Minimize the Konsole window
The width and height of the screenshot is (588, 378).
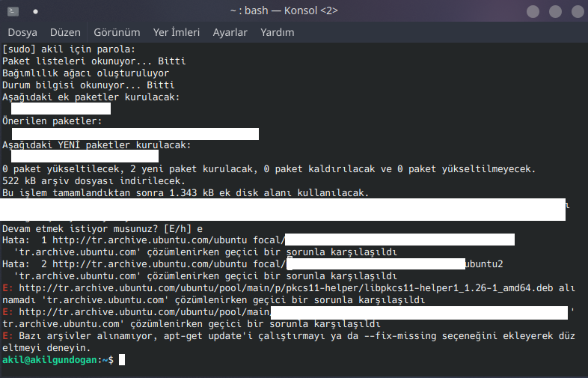point(533,12)
